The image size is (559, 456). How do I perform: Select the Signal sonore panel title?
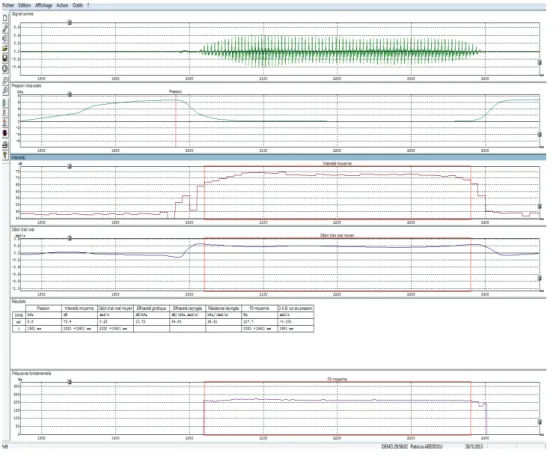point(23,14)
